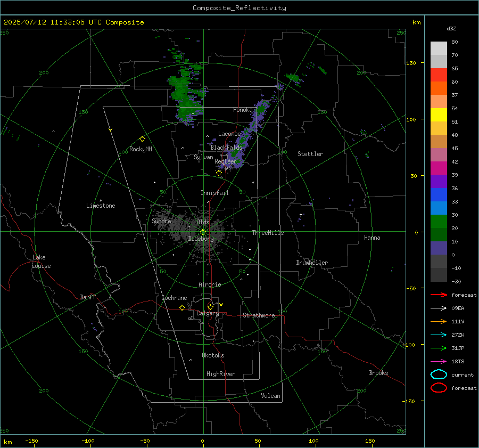This screenshot has width=479, height=448.
Task: Click the Strathmore label
Action: 259,315
